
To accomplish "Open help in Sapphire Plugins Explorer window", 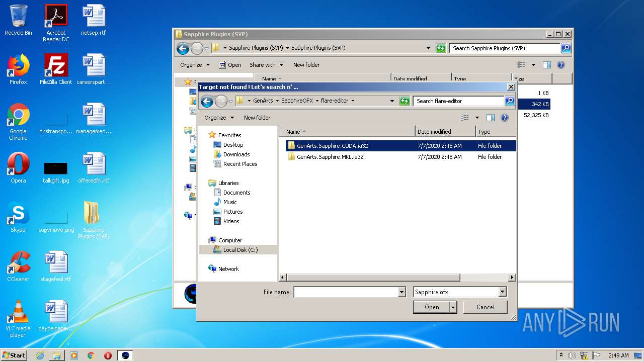I will pos(561,65).
